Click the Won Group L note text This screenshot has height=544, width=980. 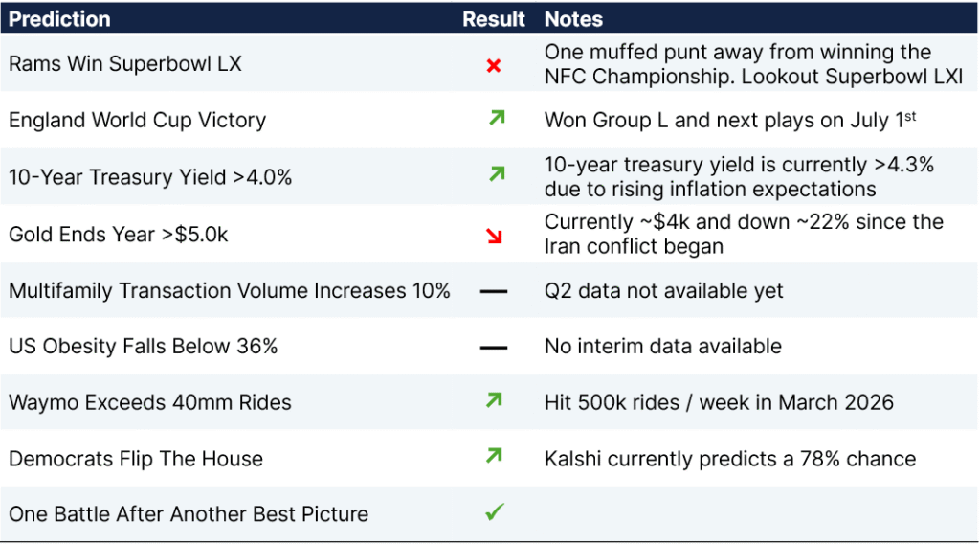[x=730, y=120]
